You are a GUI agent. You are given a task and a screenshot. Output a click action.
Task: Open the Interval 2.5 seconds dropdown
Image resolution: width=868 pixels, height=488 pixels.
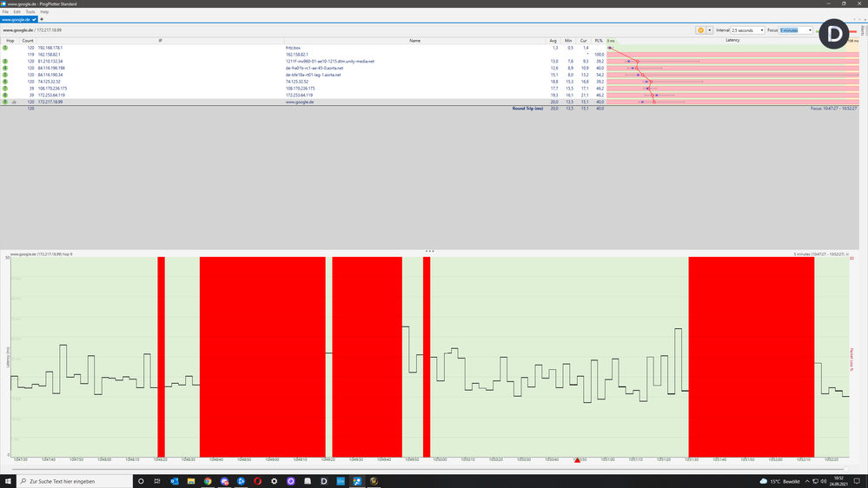(x=747, y=30)
